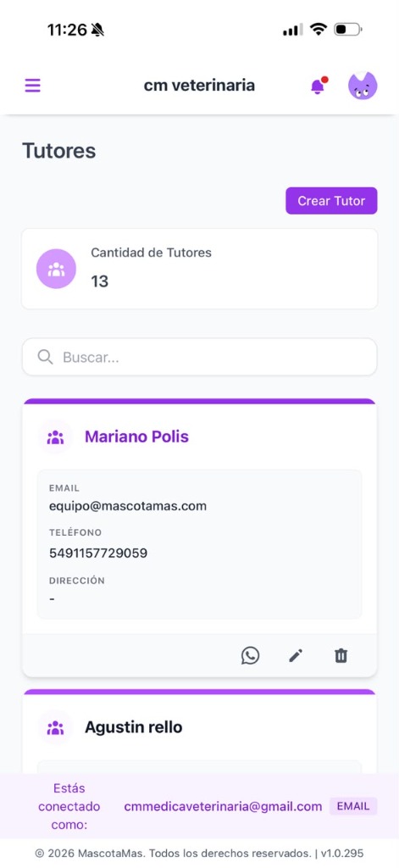Click the group icon beside Agustin rello

pyautogui.click(x=55, y=727)
